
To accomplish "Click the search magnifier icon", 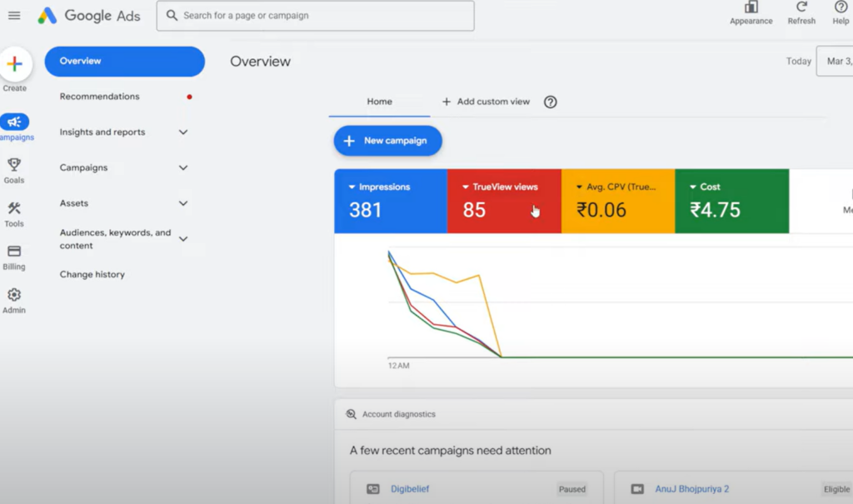I will pyautogui.click(x=172, y=15).
